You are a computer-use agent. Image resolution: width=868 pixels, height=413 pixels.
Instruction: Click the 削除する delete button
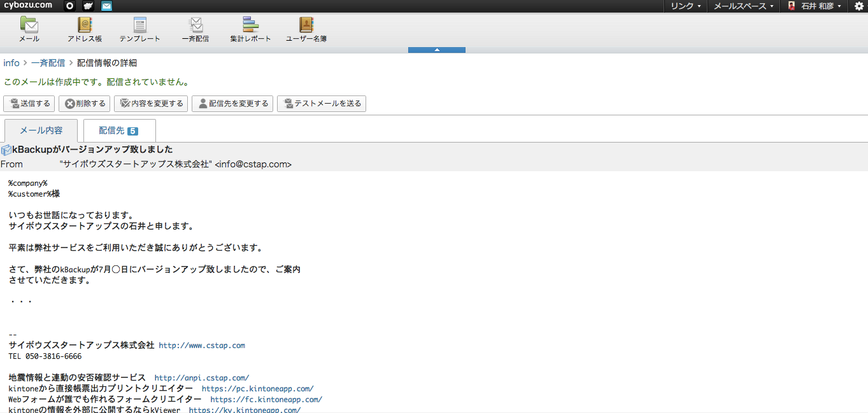point(85,104)
